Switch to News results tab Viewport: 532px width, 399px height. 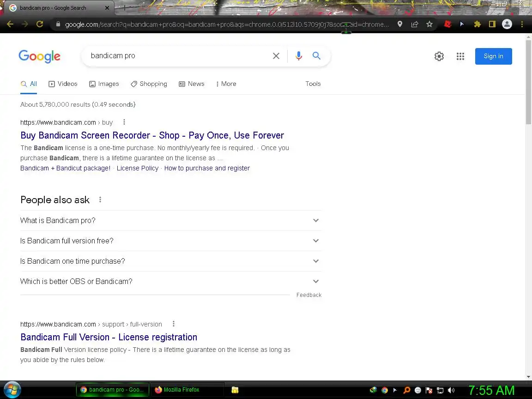coord(192,84)
